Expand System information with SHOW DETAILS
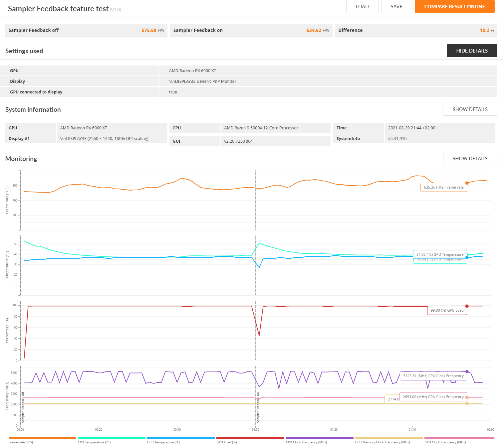 (470, 109)
